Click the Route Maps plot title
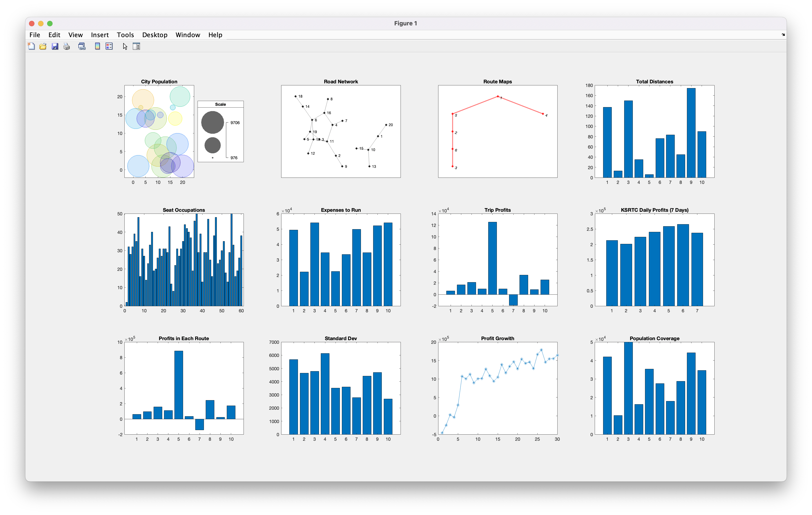812x515 pixels. pyautogui.click(x=497, y=82)
